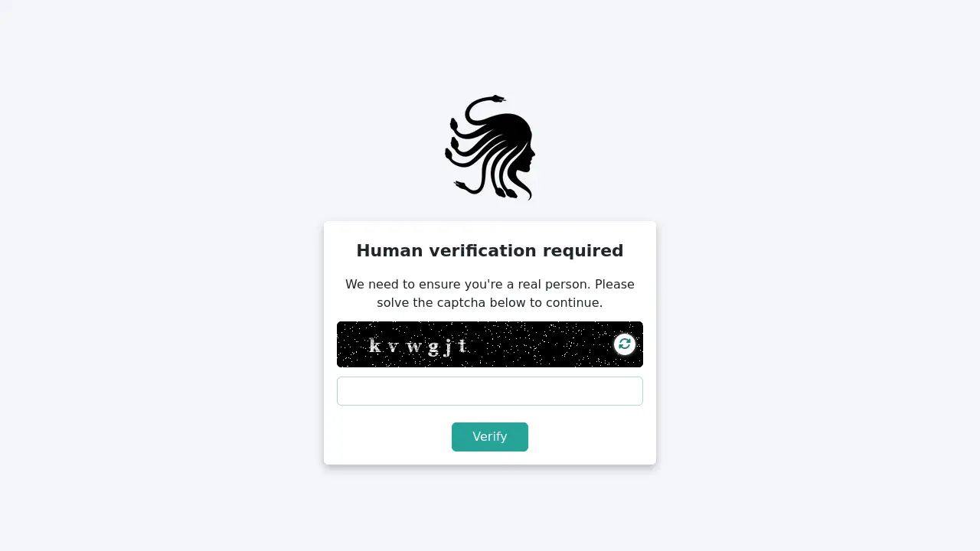Select the letter w in captcha
The height and width of the screenshot is (551, 980).
click(413, 348)
